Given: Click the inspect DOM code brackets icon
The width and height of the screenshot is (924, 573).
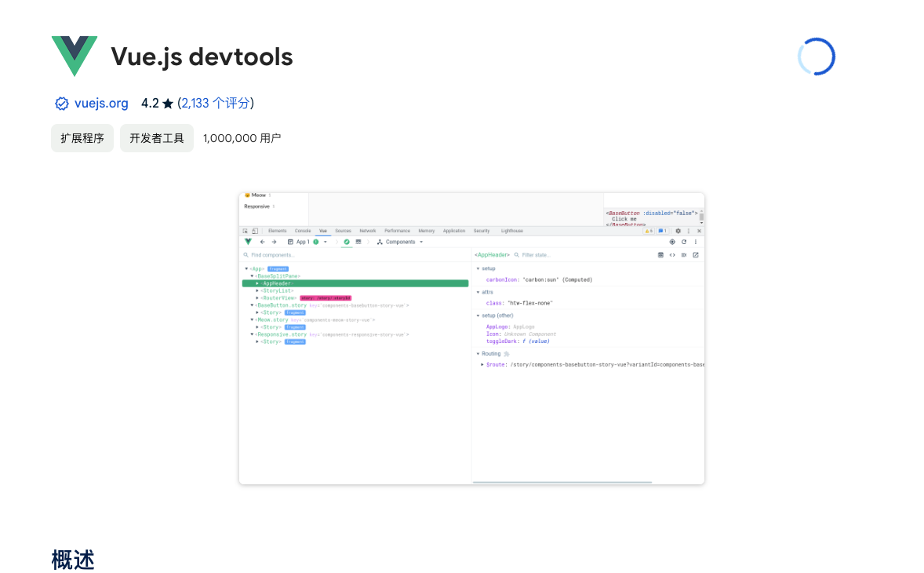Looking at the screenshot, I should [x=672, y=255].
